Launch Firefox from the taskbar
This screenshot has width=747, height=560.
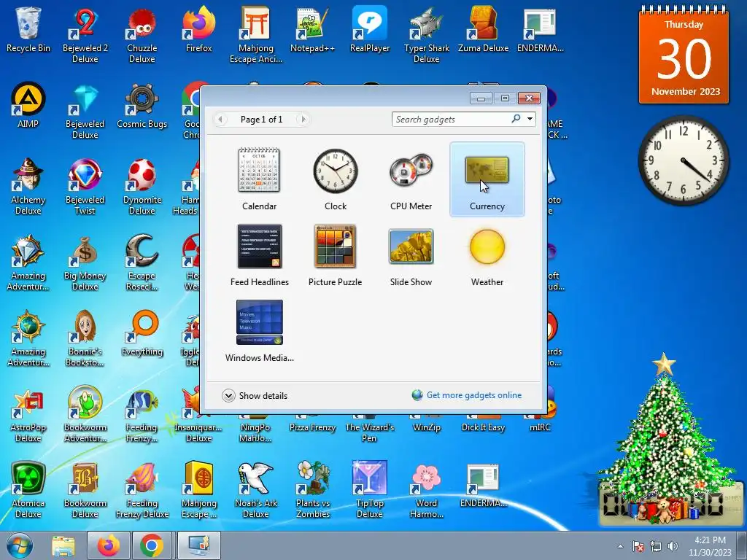coord(108,545)
